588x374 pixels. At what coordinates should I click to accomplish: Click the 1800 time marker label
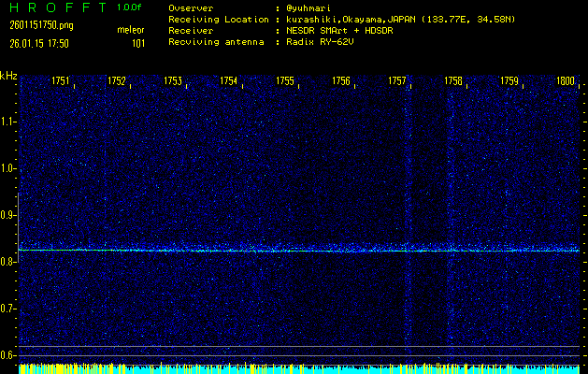[566, 81]
